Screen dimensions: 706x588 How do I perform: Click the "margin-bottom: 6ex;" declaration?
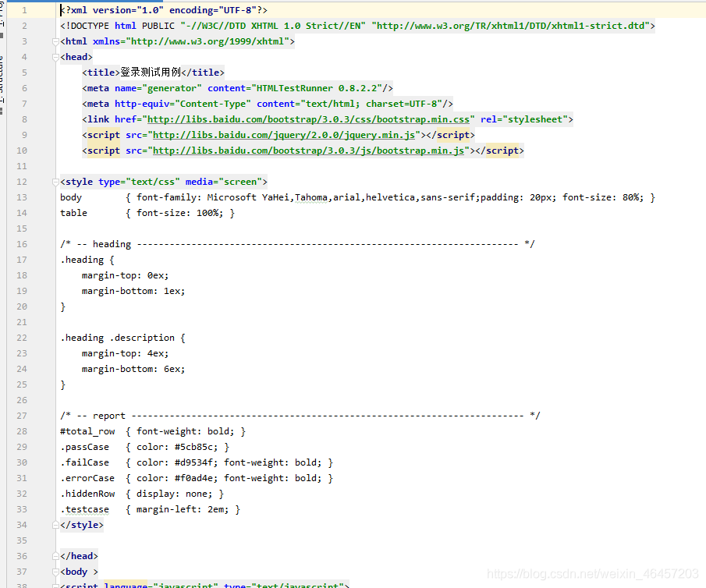[x=133, y=369]
